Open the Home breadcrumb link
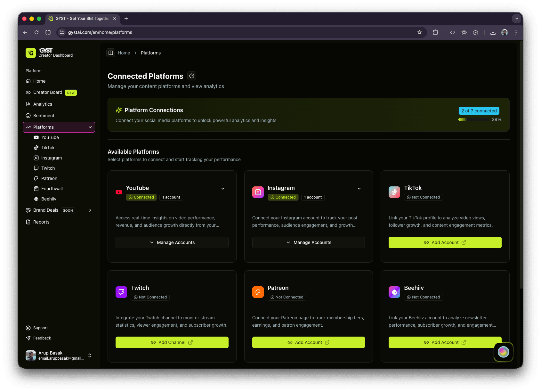The width and height of the screenshot is (541, 392). (x=124, y=53)
